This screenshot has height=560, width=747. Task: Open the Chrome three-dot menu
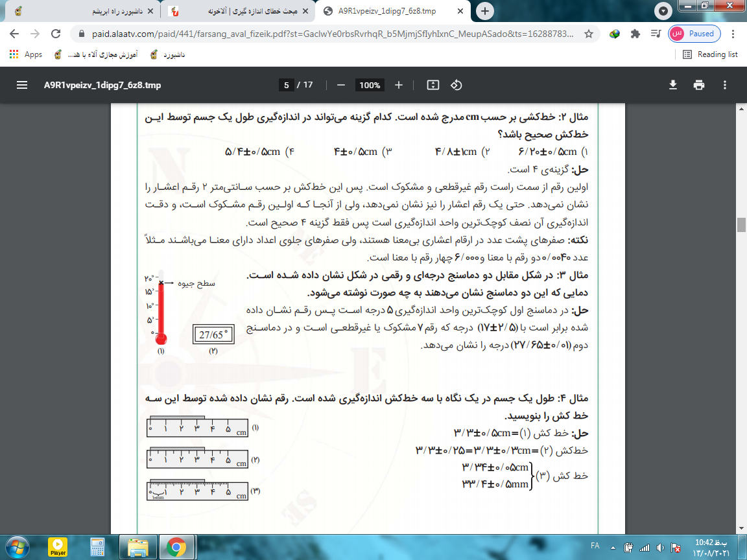tap(733, 34)
